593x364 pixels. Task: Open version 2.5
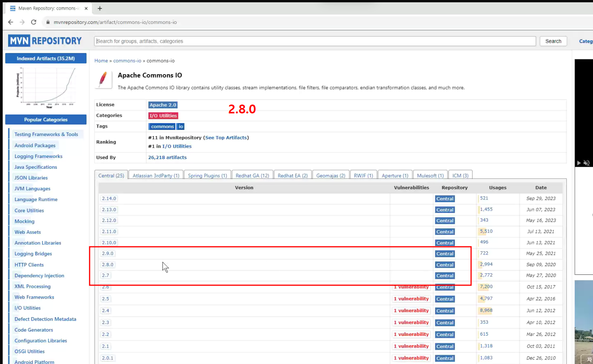[105, 299]
